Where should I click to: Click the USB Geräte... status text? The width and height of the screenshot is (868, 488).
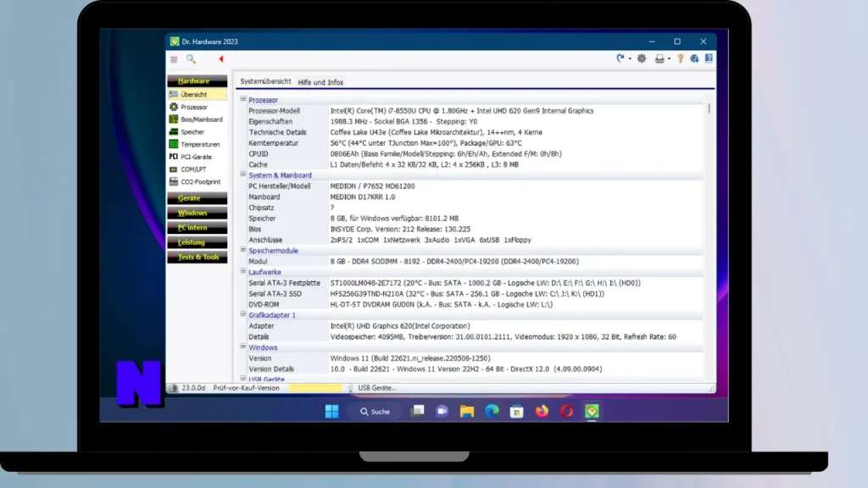tap(376, 388)
